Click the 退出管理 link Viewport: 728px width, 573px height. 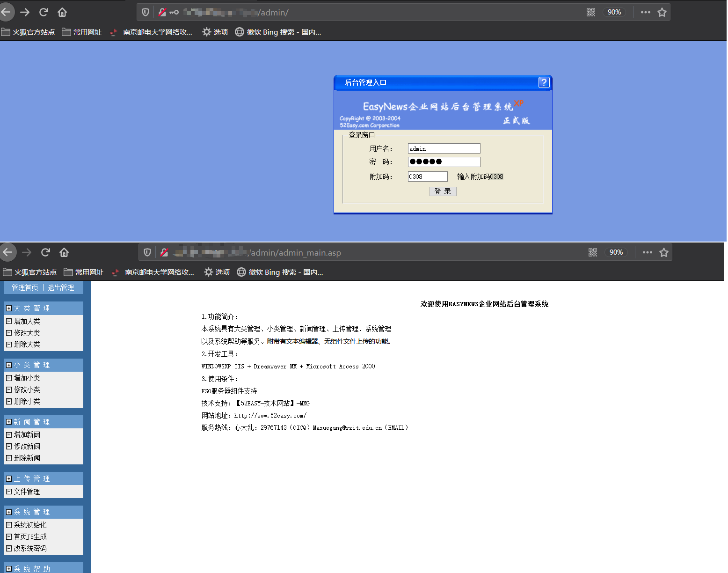coord(61,287)
